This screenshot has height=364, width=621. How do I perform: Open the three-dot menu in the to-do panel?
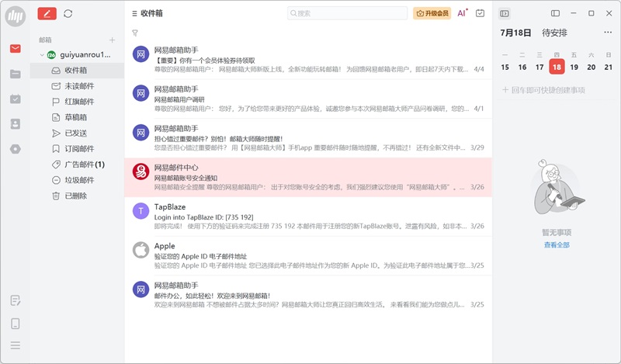[608, 33]
